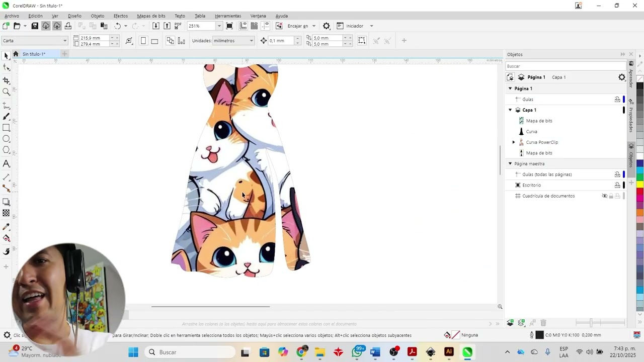The width and height of the screenshot is (644, 362).
Task: Switch to Aprender docker tab
Action: [631, 75]
